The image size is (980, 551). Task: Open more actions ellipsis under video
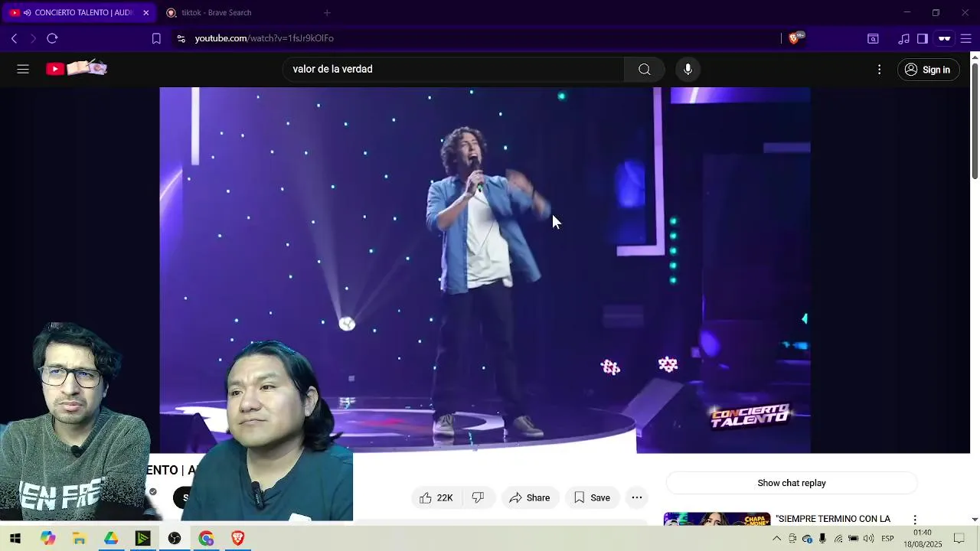click(637, 497)
